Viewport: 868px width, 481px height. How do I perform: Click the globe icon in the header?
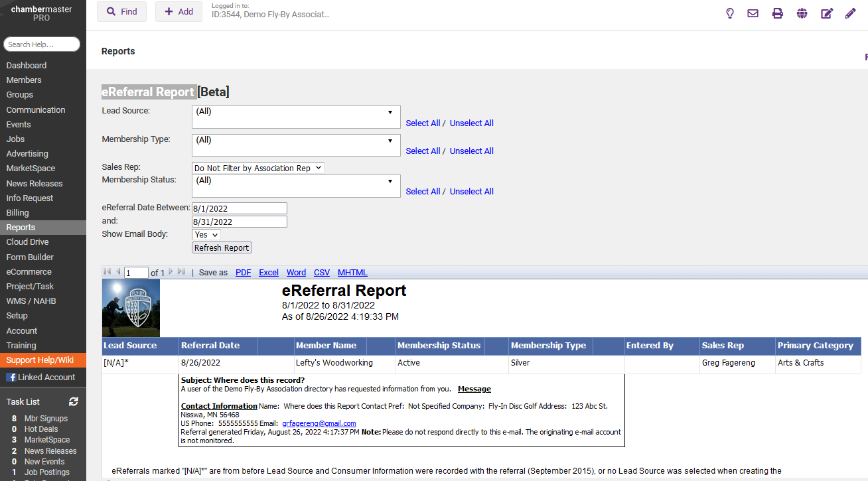coord(802,13)
